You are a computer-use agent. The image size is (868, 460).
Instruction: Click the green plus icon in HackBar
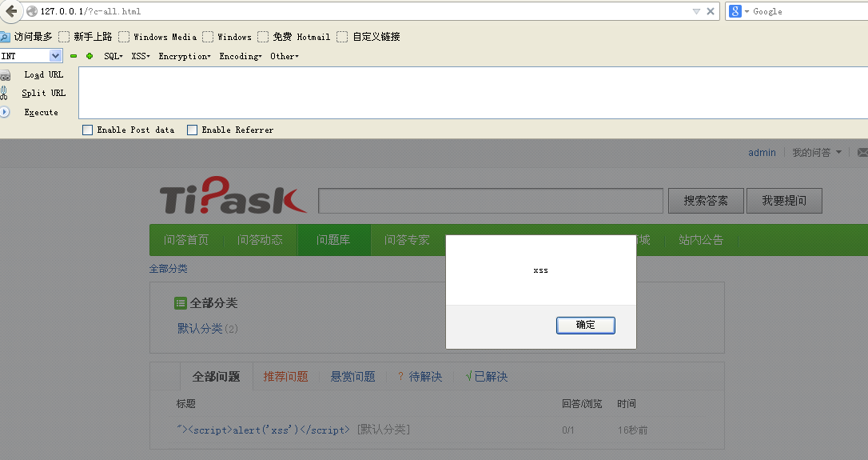[x=90, y=56]
